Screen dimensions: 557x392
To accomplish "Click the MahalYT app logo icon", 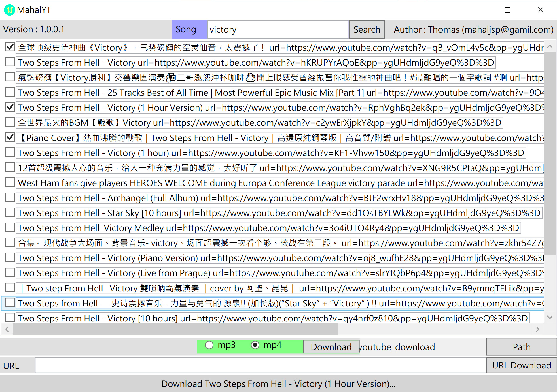I will tap(9, 10).
